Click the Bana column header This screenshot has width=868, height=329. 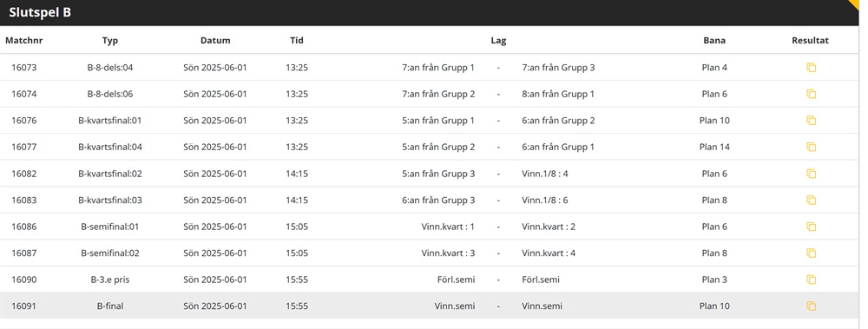click(714, 41)
